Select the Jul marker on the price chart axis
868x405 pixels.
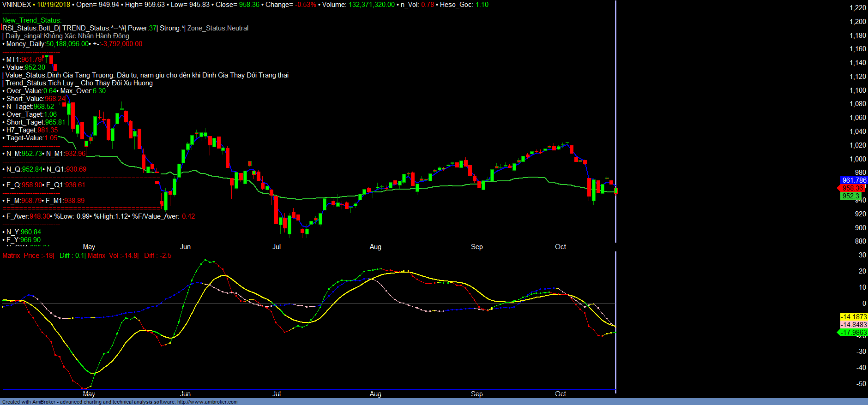pyautogui.click(x=277, y=247)
